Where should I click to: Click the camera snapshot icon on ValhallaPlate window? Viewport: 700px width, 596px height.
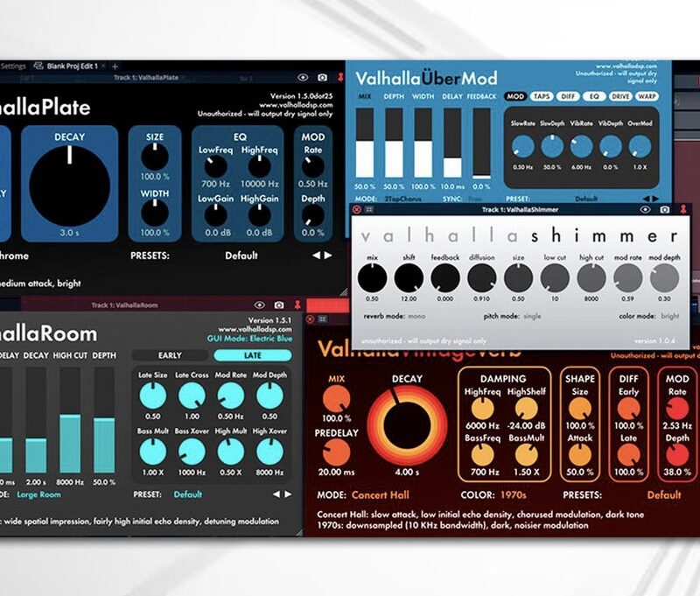pos(322,77)
